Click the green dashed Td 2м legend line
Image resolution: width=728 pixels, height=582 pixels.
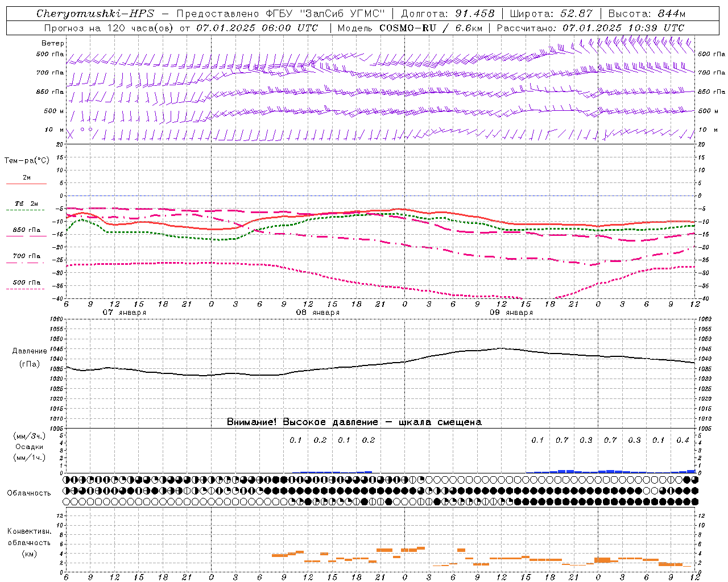[25, 210]
